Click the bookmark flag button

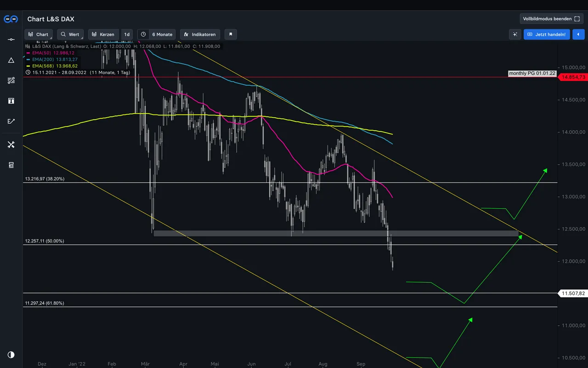[x=231, y=34]
